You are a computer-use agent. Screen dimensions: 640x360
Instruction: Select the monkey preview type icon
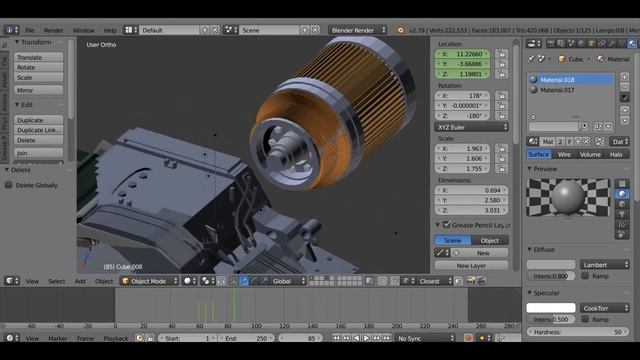[622, 214]
